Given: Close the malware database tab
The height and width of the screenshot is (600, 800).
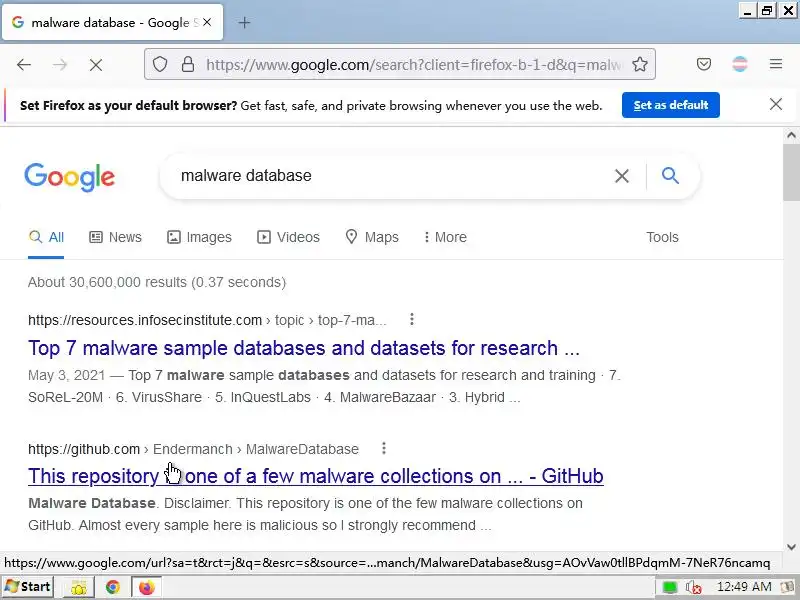Looking at the screenshot, I should click(207, 22).
